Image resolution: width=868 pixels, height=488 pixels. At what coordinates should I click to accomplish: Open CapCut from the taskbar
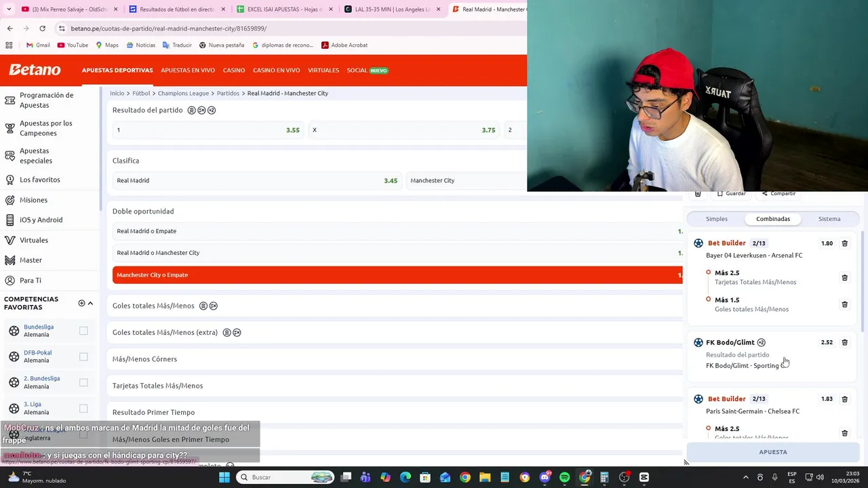(x=644, y=477)
